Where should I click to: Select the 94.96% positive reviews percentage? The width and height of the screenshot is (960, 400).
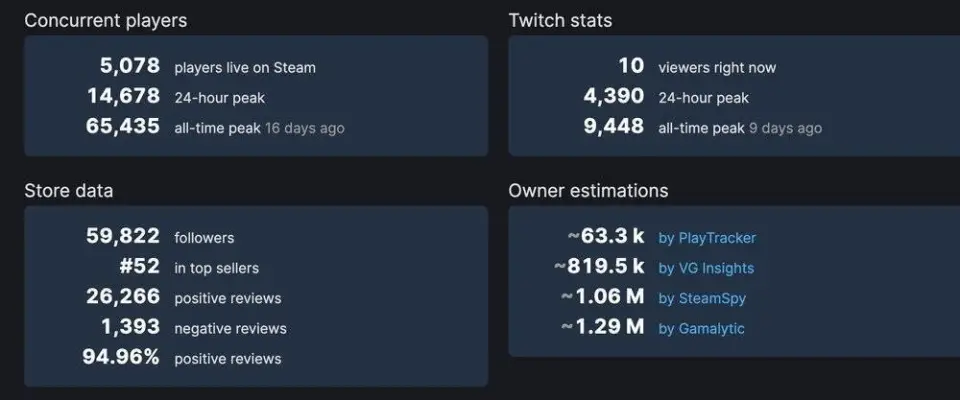click(x=123, y=357)
